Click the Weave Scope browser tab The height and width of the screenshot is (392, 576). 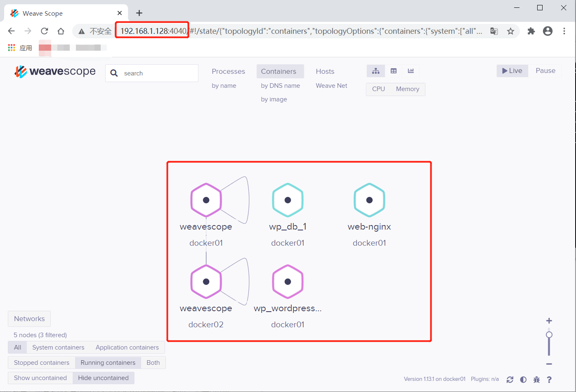[x=66, y=13]
